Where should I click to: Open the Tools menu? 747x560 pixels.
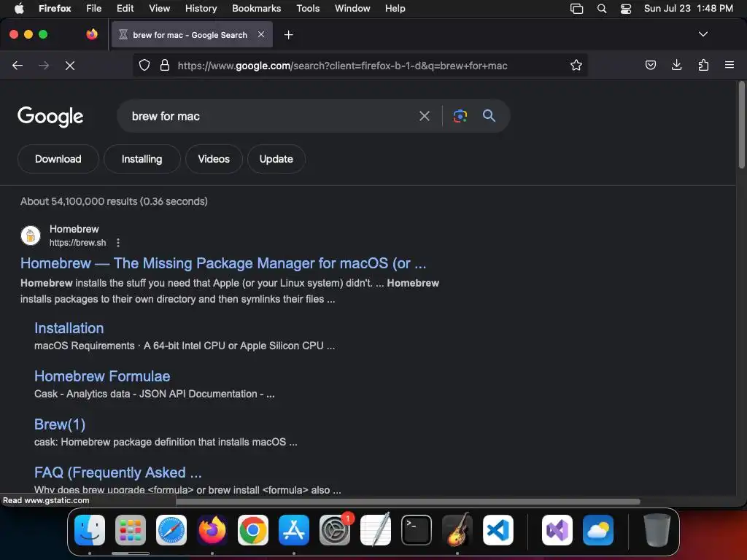pos(308,8)
